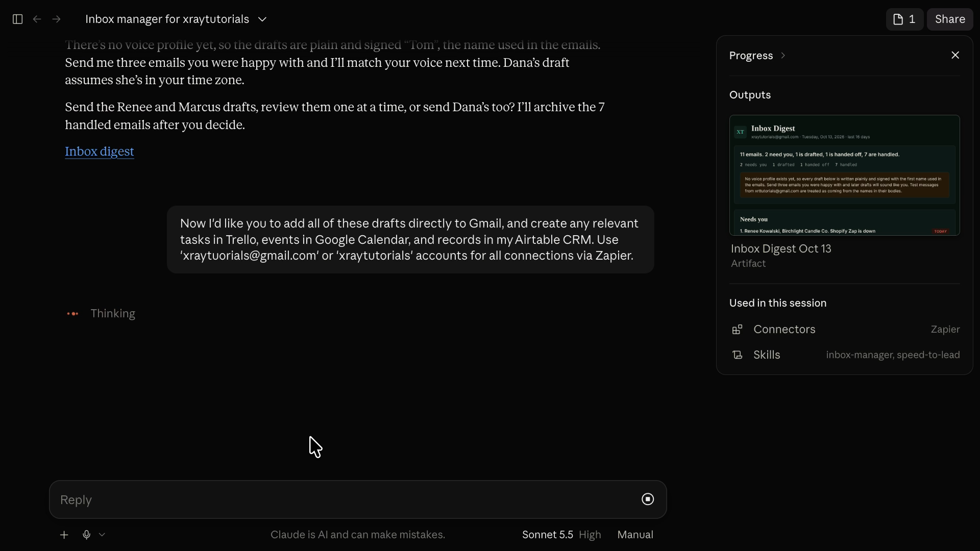Image resolution: width=980 pixels, height=551 pixels.
Task: Open the Sonnet 5.5 model selector
Action: coord(547,535)
